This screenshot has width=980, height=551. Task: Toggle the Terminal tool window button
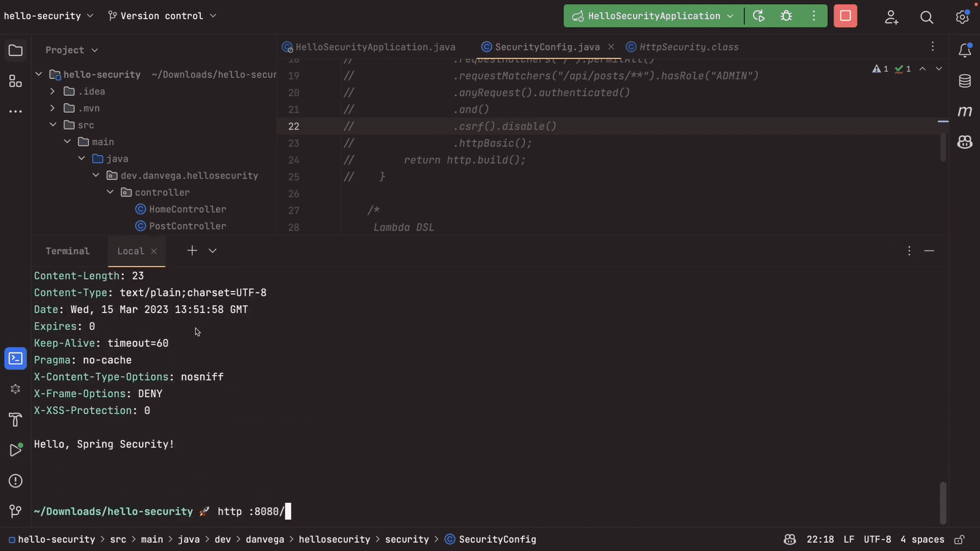(15, 359)
